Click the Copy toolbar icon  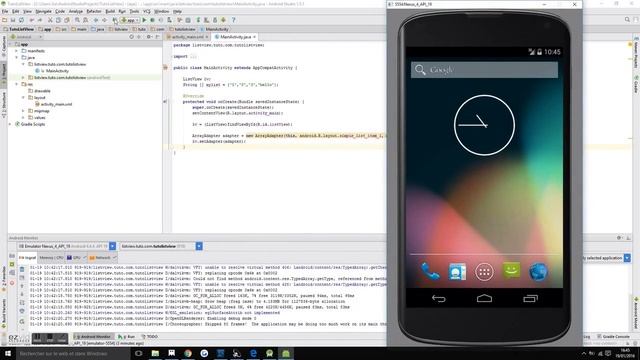click(x=58, y=20)
